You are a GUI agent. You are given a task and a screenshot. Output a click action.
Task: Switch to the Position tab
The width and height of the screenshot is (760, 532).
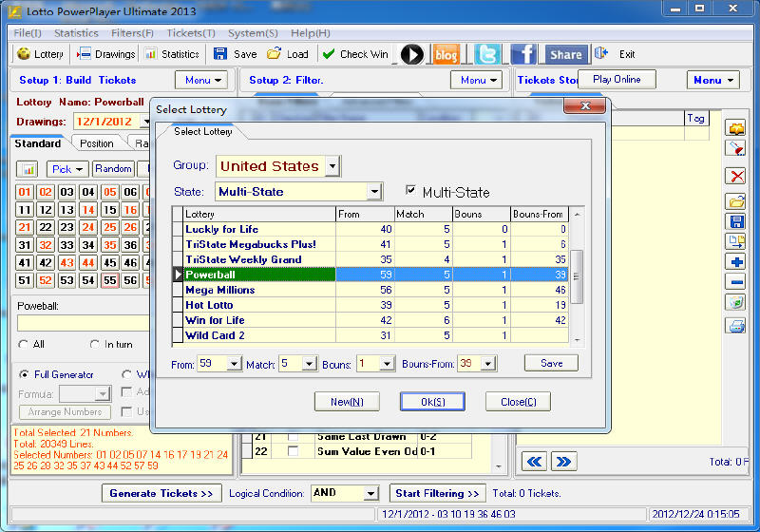(97, 143)
